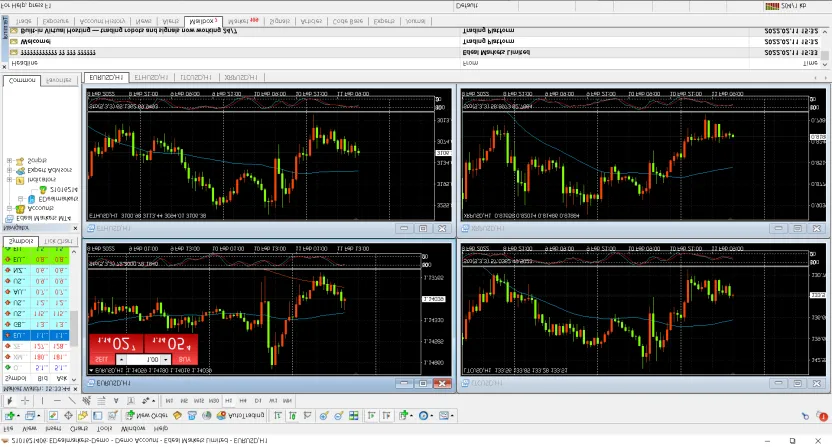Toggle the Navigator folder-star icon
Viewport: 833px width, 447px height.
coord(83,416)
